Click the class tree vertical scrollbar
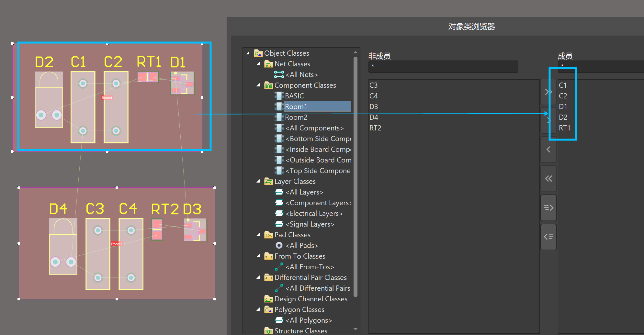Viewport: 644px width, 335px height. (x=356, y=175)
